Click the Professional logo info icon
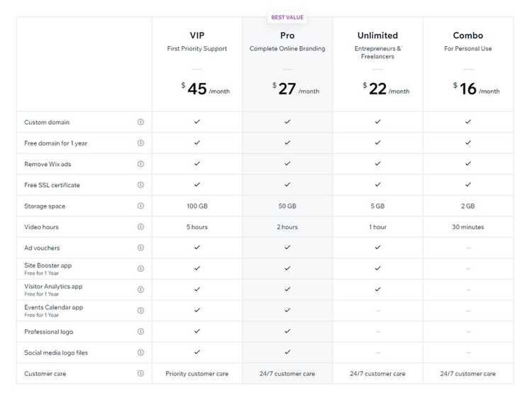The width and height of the screenshot is (532, 398). tap(140, 331)
